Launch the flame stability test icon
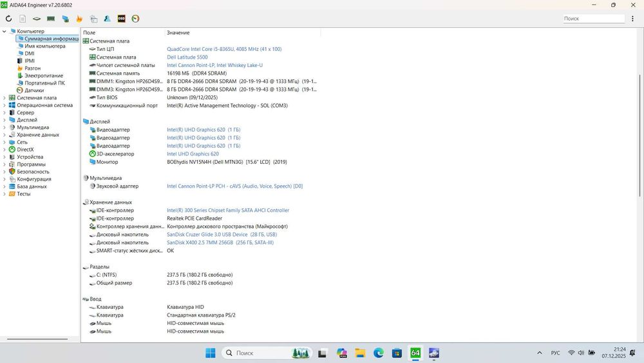This screenshot has height=363, width=644. [79, 19]
